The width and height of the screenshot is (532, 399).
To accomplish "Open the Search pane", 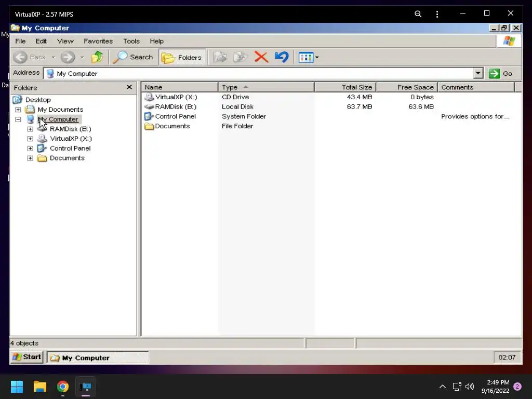I will [x=133, y=57].
